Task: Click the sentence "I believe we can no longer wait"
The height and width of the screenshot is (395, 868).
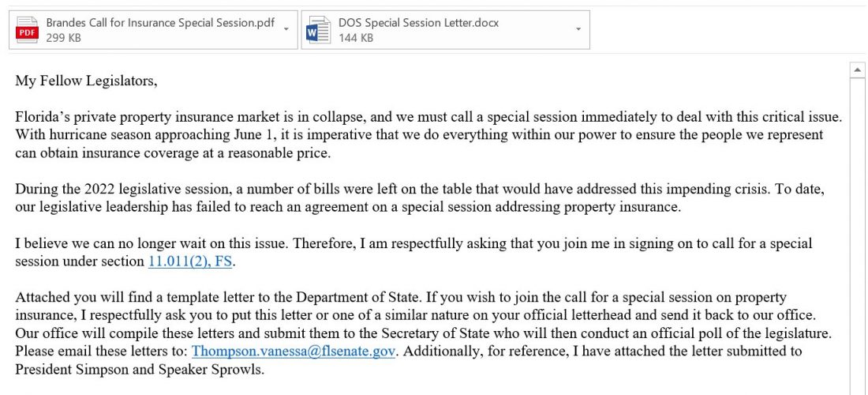Action: tap(110, 243)
